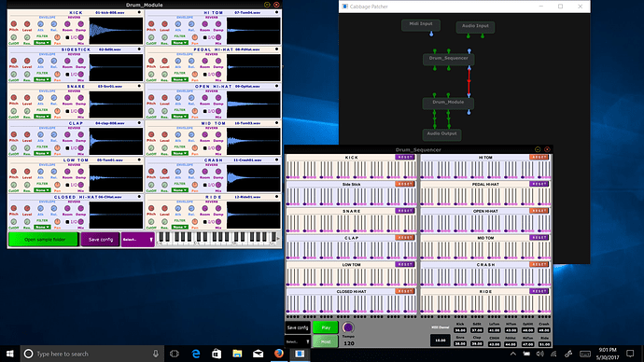Reset the Kick sequencer track
This screenshot has width=644, height=362.
[404, 157]
